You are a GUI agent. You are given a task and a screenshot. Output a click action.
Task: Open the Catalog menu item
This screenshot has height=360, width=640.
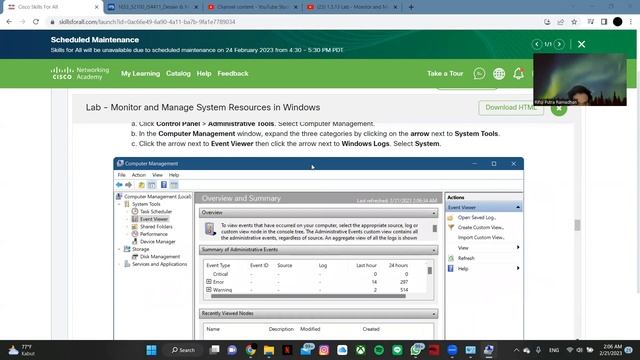tap(178, 73)
